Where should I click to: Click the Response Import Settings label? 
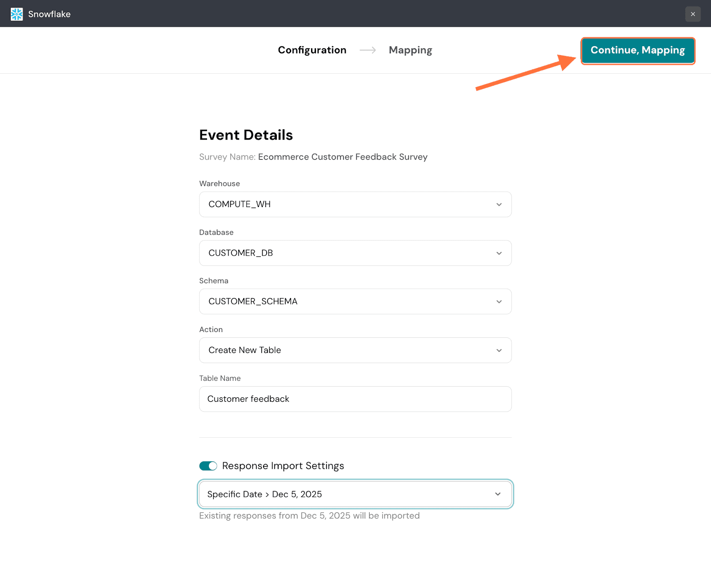[283, 466]
